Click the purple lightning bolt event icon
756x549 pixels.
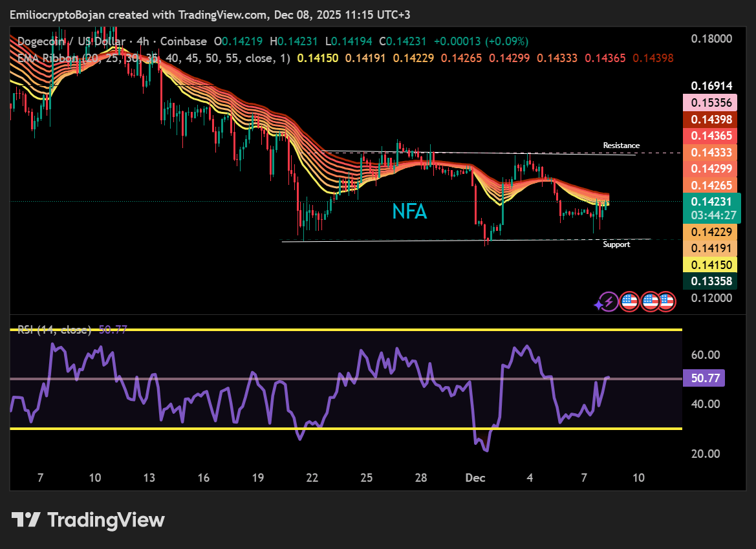(x=608, y=301)
